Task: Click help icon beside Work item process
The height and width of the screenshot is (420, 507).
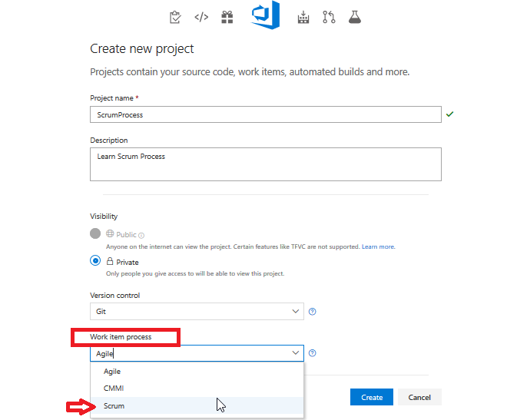Action: 313,353
